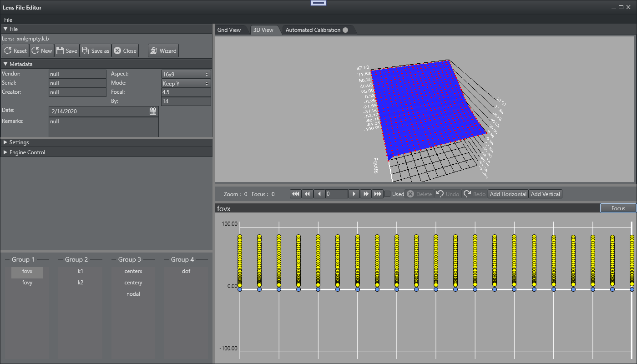This screenshot has height=364, width=637.
Task: Toggle the Used checkbox
Action: [x=387, y=194]
